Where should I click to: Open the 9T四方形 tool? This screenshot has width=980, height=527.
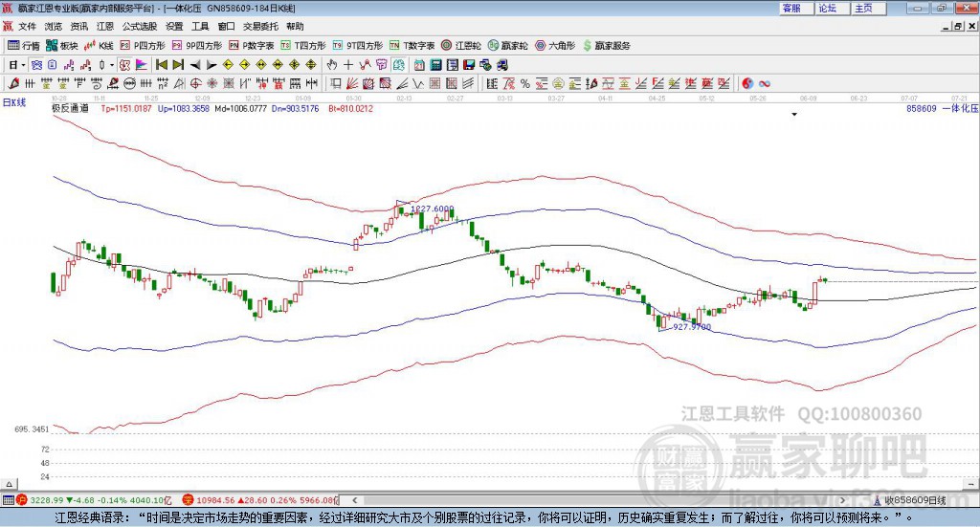tap(358, 46)
